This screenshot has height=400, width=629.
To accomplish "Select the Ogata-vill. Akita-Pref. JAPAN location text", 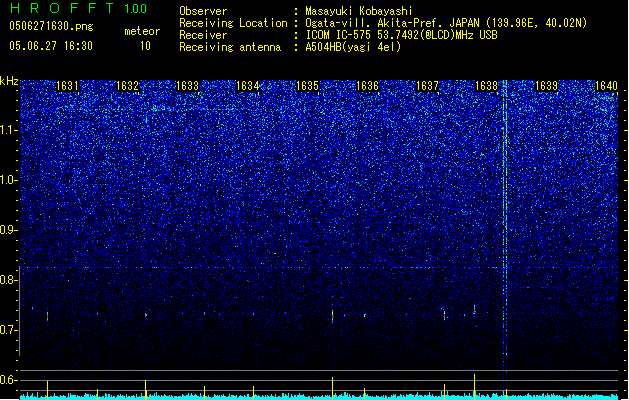I will coord(446,23).
